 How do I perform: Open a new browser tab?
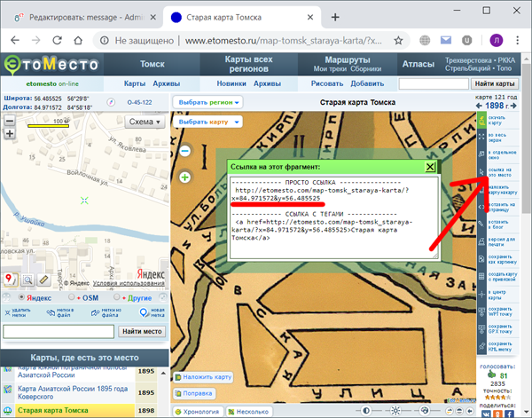(x=335, y=18)
